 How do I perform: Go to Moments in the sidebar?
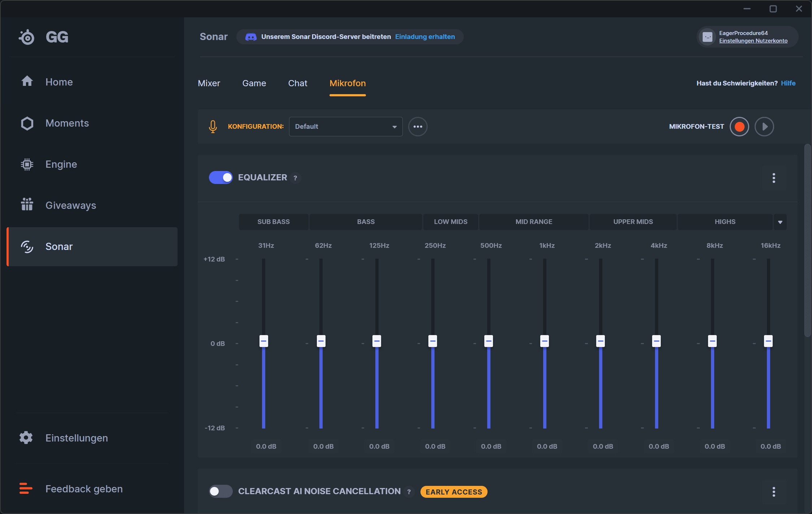[x=92, y=123]
